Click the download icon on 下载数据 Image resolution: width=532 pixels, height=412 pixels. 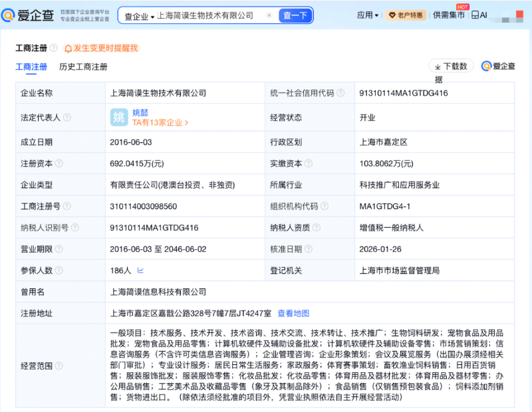pyautogui.click(x=438, y=66)
